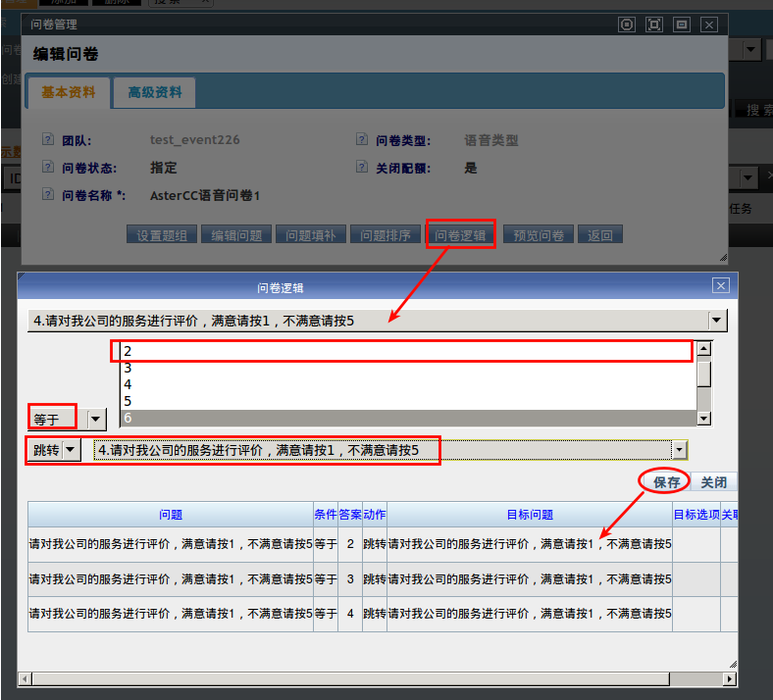This screenshot has width=773, height=700.
Task: Open the source question dropdown at top
Action: coord(717,321)
